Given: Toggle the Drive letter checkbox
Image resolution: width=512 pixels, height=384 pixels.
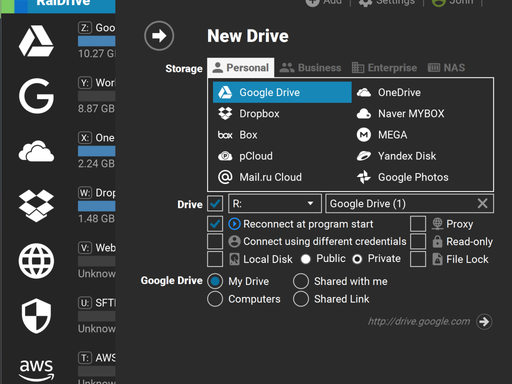Looking at the screenshot, I should [x=215, y=203].
